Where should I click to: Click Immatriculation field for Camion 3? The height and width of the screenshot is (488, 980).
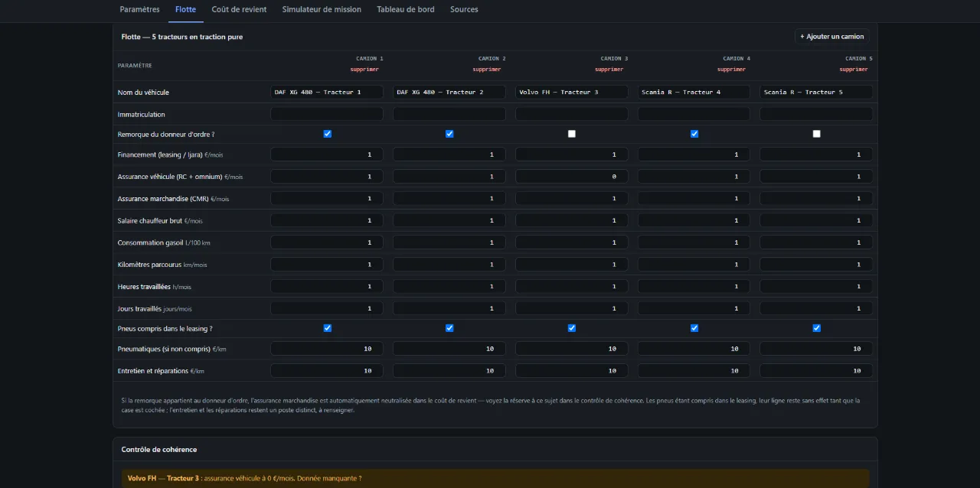(572, 114)
